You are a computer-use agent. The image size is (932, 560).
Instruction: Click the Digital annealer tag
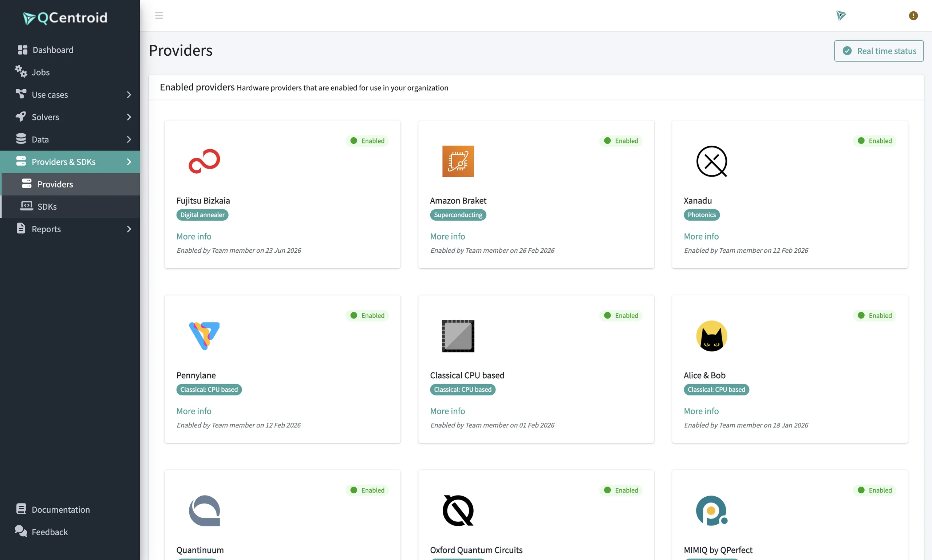pos(202,215)
